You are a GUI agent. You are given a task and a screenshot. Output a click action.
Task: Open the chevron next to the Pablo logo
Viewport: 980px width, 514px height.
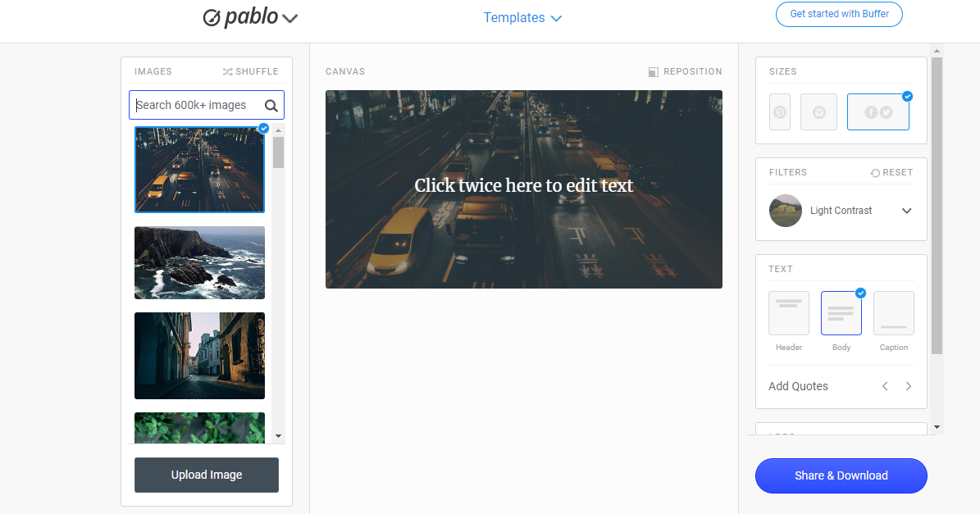289,17
